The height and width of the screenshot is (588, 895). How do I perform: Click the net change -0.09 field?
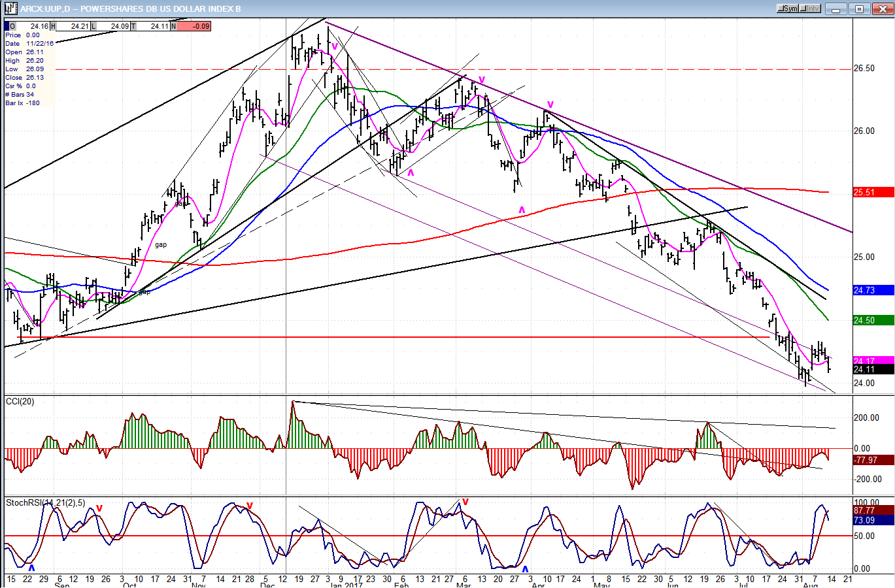(194, 26)
